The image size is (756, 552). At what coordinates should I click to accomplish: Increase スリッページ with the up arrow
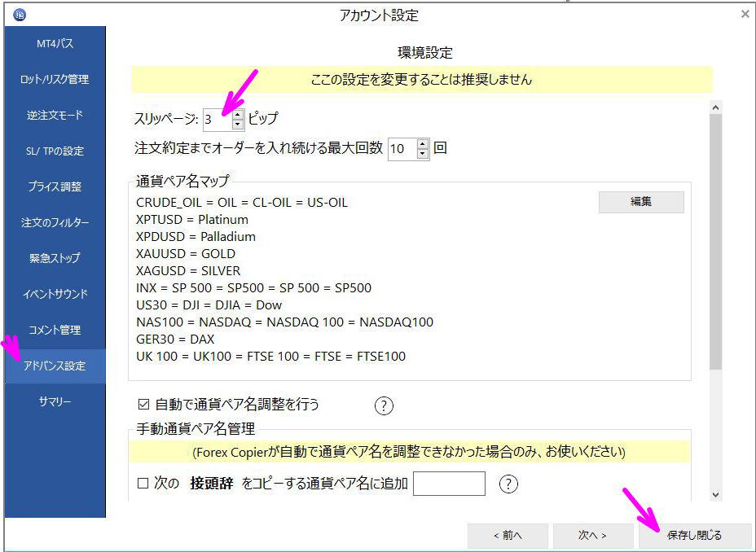point(238,115)
